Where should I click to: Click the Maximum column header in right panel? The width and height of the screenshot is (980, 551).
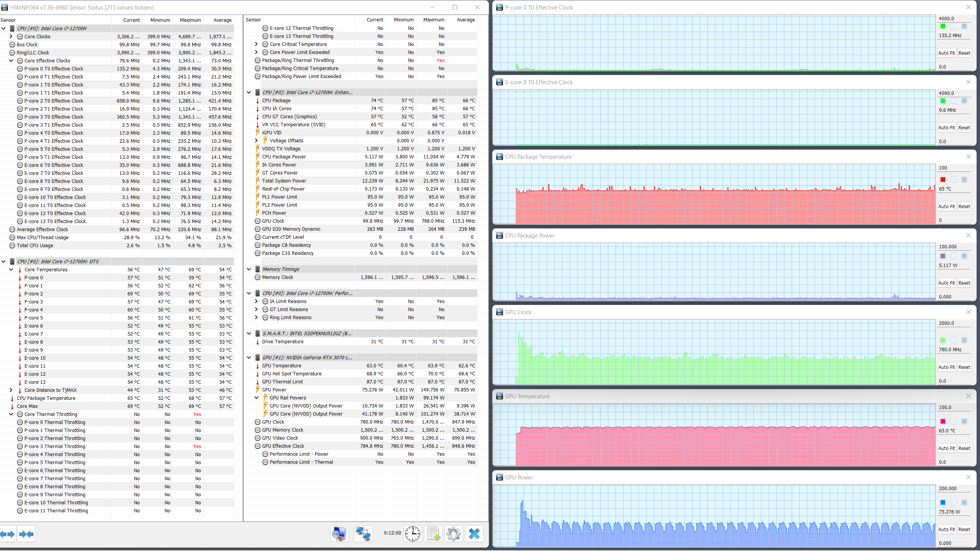433,20
